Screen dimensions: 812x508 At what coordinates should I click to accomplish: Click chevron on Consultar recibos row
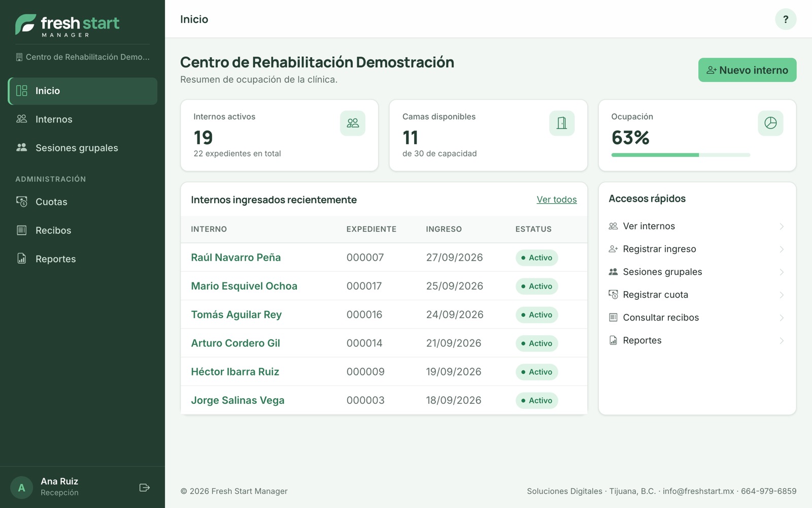click(782, 318)
